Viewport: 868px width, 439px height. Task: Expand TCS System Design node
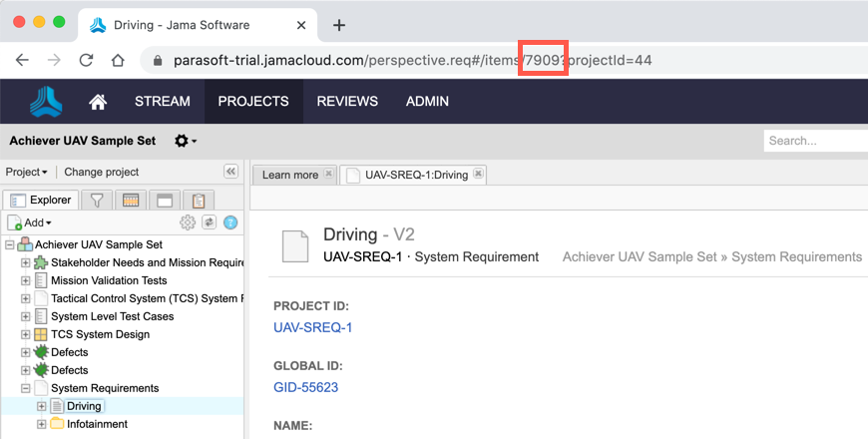pyautogui.click(x=26, y=334)
